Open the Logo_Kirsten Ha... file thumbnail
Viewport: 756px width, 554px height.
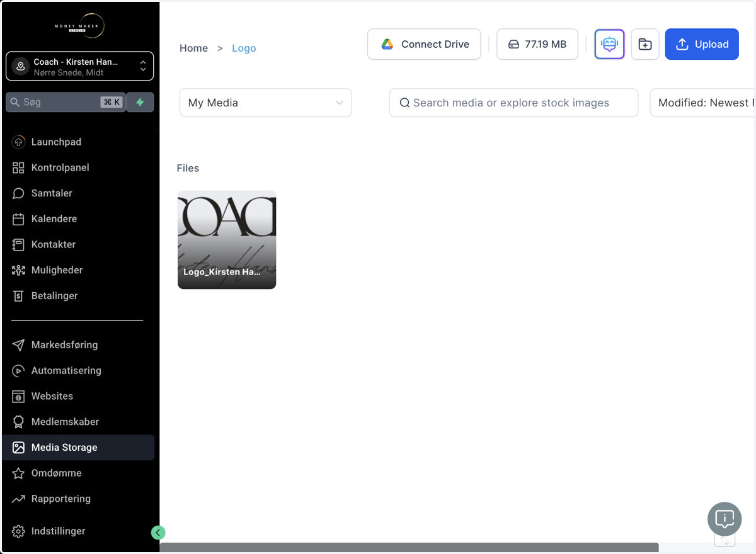[227, 240]
